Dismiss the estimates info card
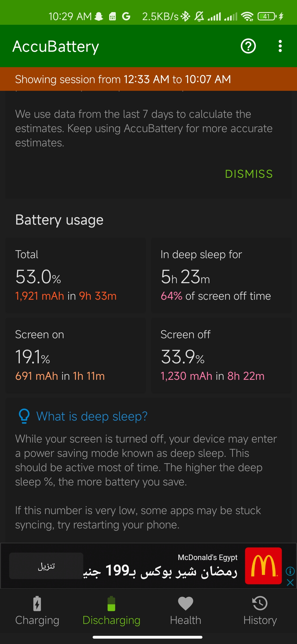This screenshot has width=297, height=644. [x=249, y=174]
